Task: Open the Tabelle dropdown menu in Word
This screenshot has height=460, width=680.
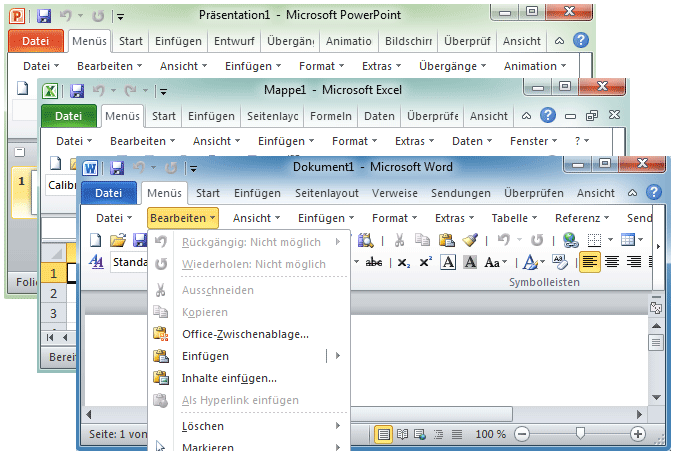Action: (514, 217)
